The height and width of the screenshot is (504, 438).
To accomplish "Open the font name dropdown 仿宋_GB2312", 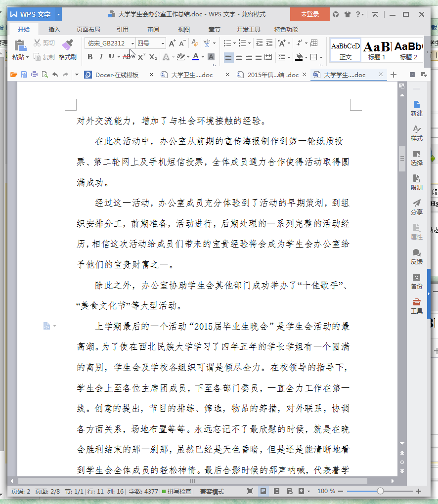I will click(132, 43).
